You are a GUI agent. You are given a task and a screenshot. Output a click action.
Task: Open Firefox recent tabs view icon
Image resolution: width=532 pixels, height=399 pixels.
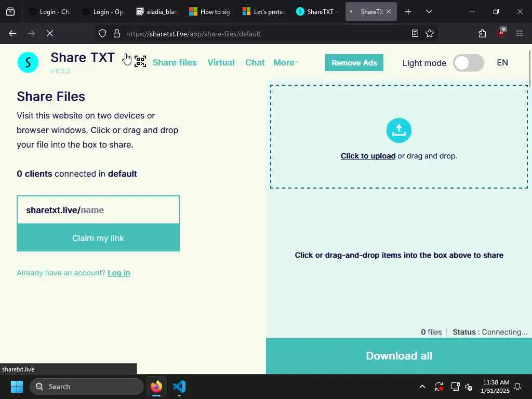click(x=10, y=11)
